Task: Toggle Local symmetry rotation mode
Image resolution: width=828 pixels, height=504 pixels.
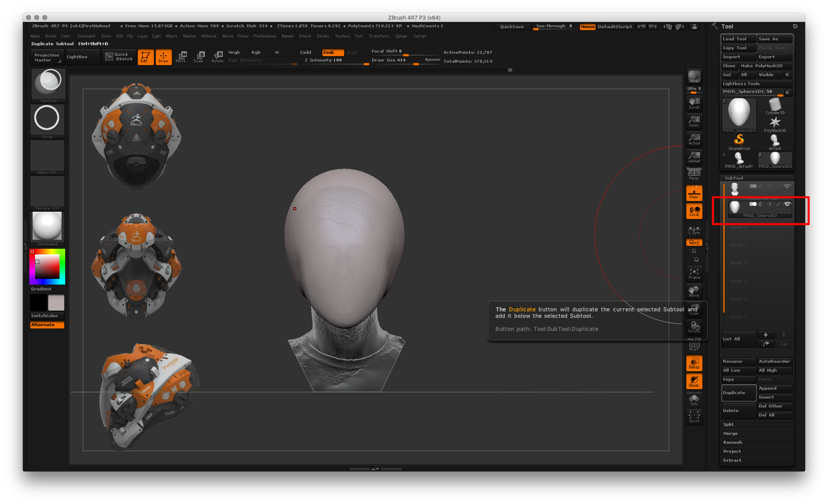Action: (x=694, y=210)
